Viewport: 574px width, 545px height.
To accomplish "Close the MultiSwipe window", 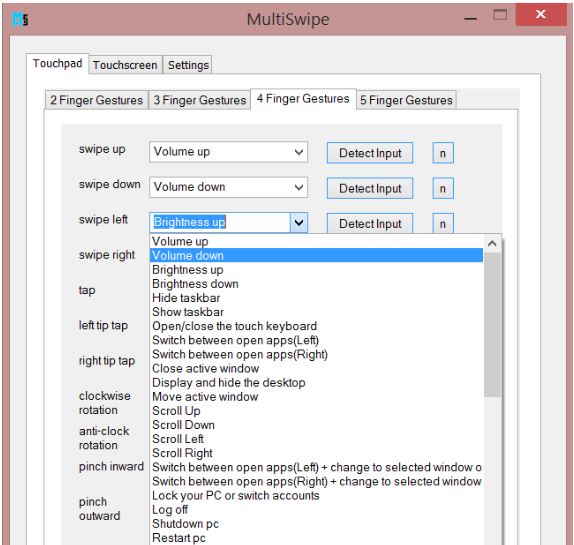I will [x=541, y=15].
